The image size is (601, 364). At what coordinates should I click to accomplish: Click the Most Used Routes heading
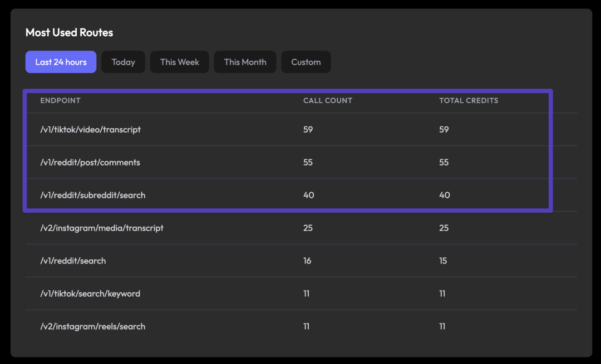(x=69, y=32)
